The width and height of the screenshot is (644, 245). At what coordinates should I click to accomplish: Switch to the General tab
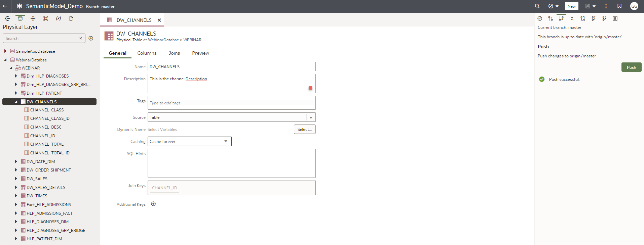117,53
